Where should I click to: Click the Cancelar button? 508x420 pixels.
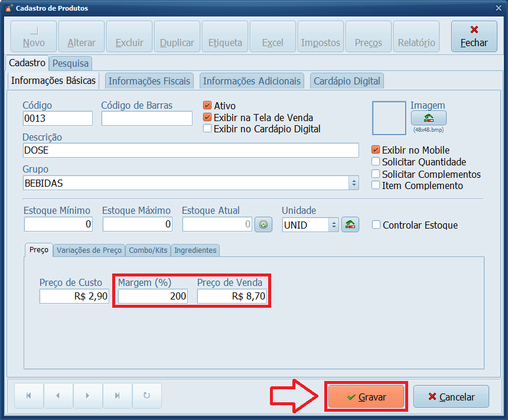(x=451, y=397)
